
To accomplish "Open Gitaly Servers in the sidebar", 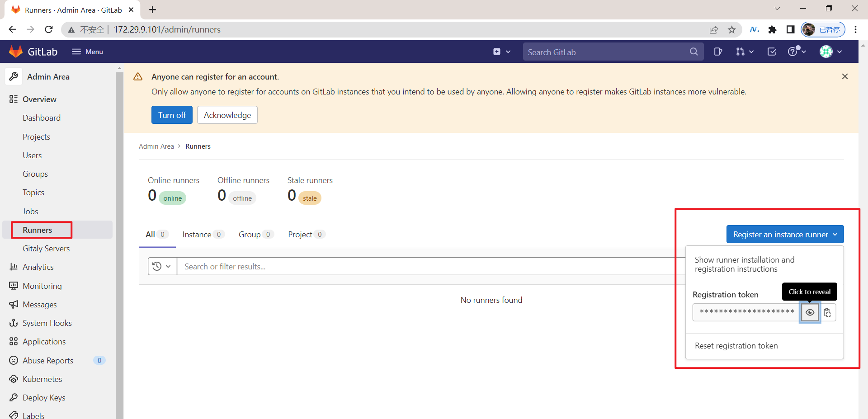I will [46, 249].
